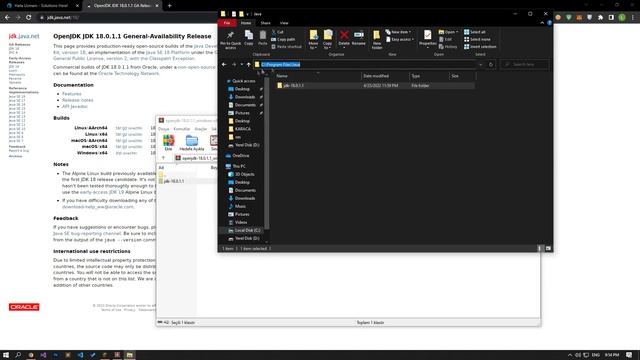The image size is (640, 360).
Task: Select the Home ribbon tab
Action: pyautogui.click(x=246, y=23)
